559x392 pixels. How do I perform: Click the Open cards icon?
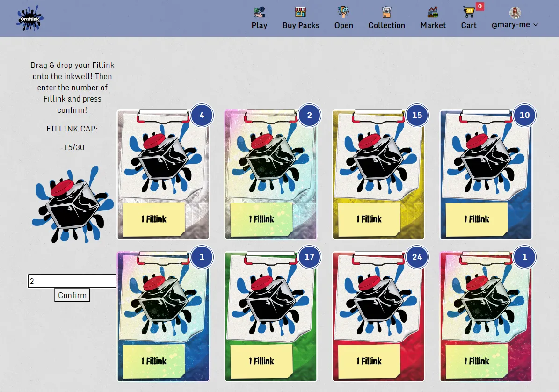343,12
